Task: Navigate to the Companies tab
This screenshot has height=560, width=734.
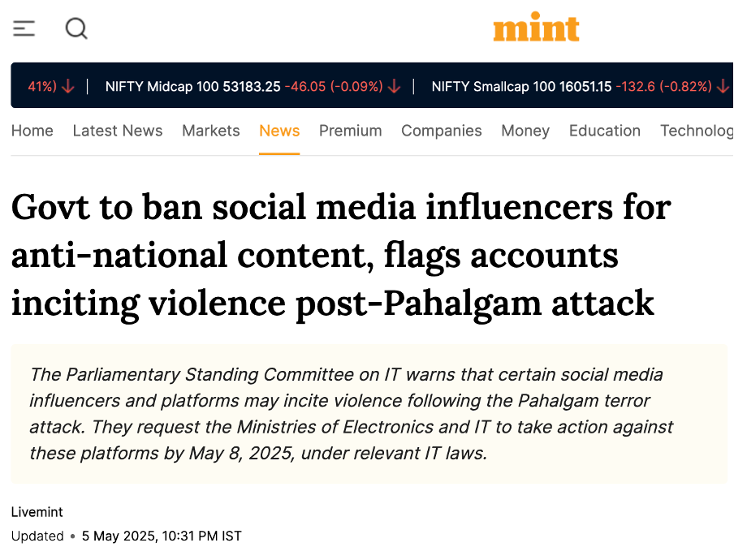Action: [442, 131]
